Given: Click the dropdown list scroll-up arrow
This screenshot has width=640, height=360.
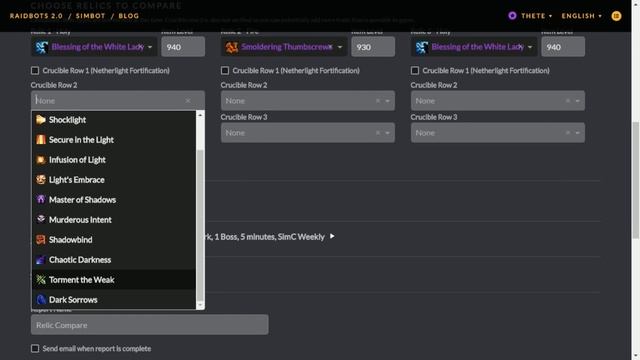Looking at the screenshot, I should point(200,115).
